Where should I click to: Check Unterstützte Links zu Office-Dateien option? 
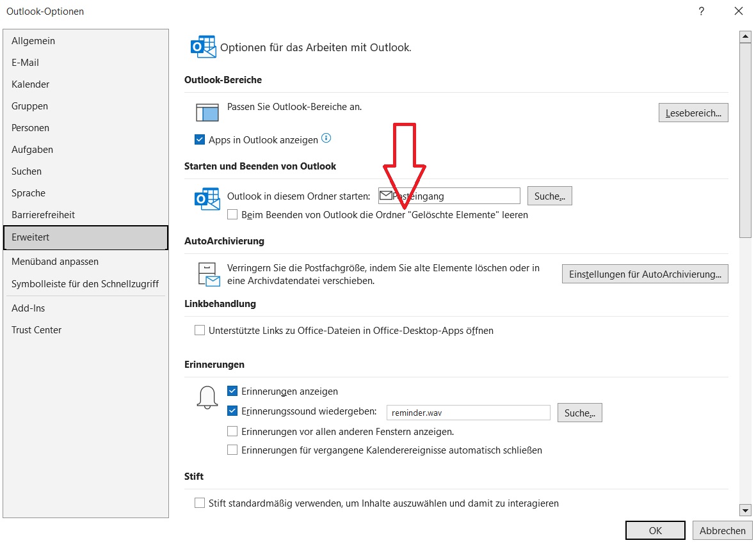200,330
